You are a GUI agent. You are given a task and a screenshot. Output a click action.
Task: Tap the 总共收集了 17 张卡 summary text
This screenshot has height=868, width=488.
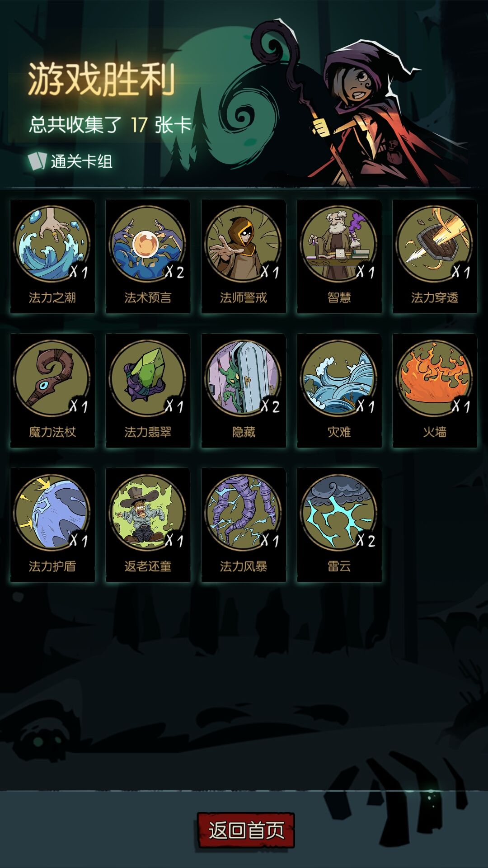tap(111, 125)
